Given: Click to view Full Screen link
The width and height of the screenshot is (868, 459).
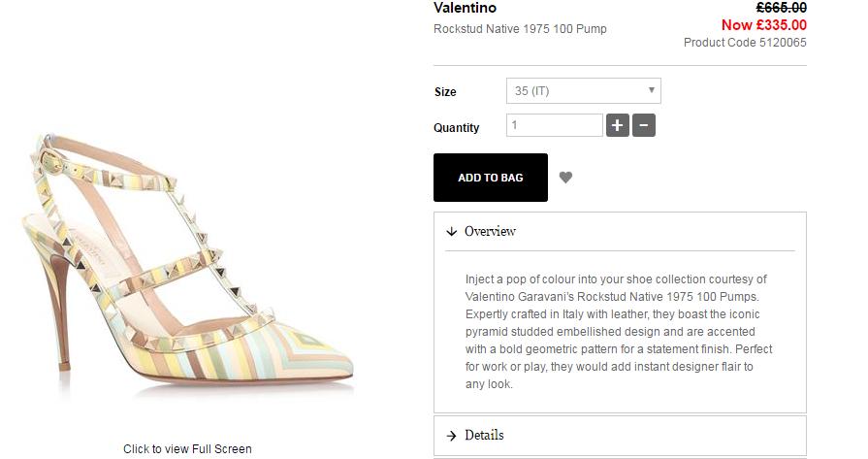Looking at the screenshot, I should pyautogui.click(x=187, y=449).
